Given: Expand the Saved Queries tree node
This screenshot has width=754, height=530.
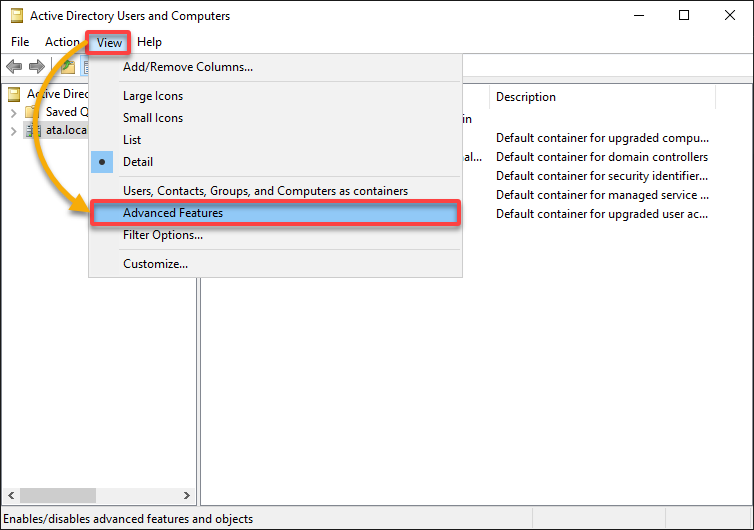Looking at the screenshot, I should (x=13, y=113).
